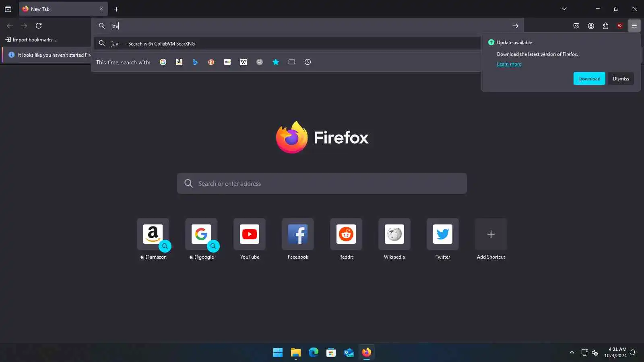Search this time with Amazon
Viewport: 644px width, 362px height.
(179, 62)
